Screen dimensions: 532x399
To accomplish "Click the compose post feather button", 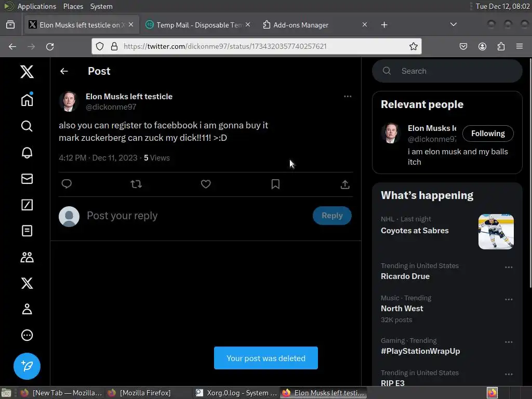I will [27, 366].
